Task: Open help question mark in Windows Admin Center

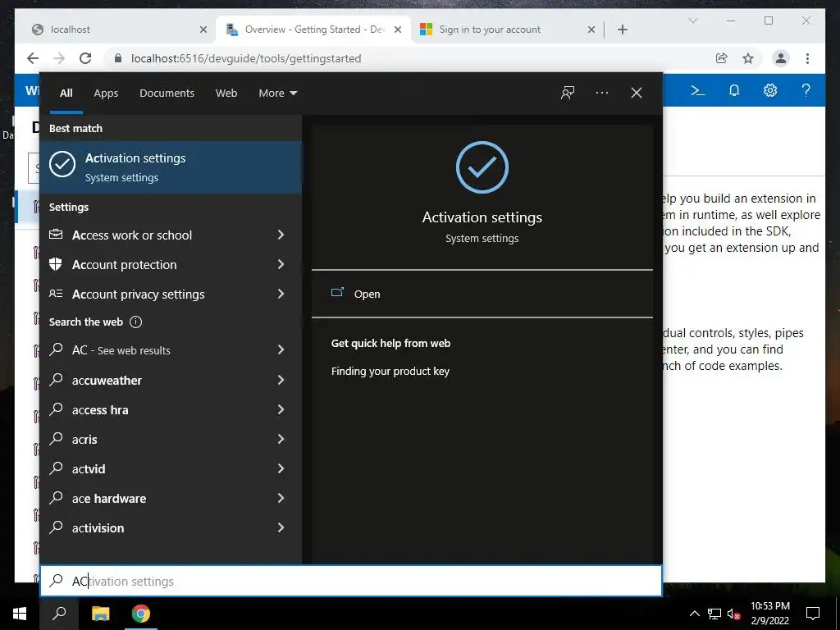Action: point(806,90)
